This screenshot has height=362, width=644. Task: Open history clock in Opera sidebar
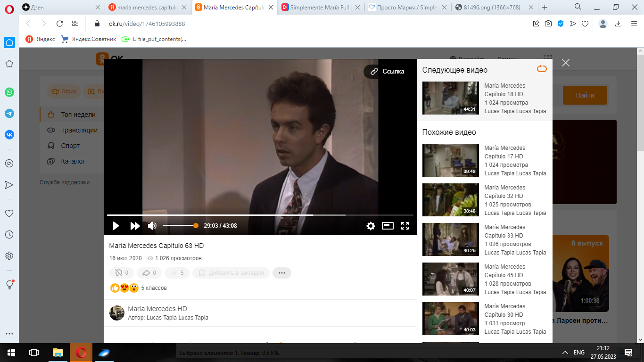click(x=9, y=234)
